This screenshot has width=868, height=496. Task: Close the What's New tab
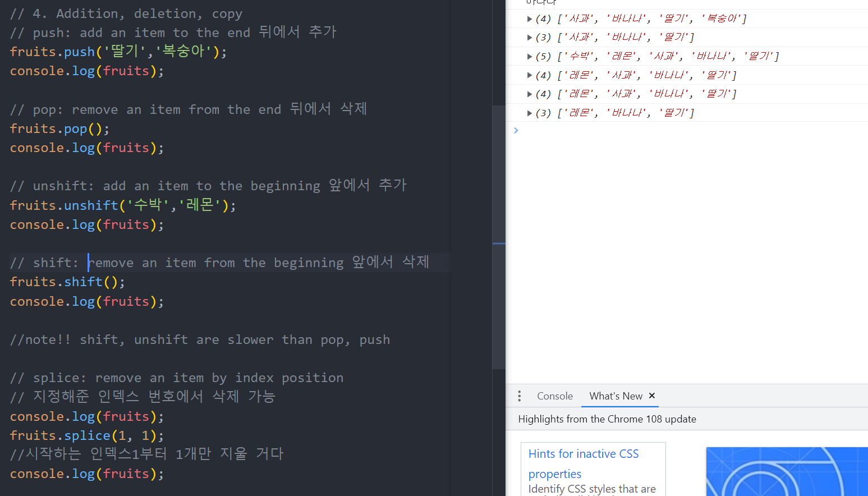coord(652,396)
